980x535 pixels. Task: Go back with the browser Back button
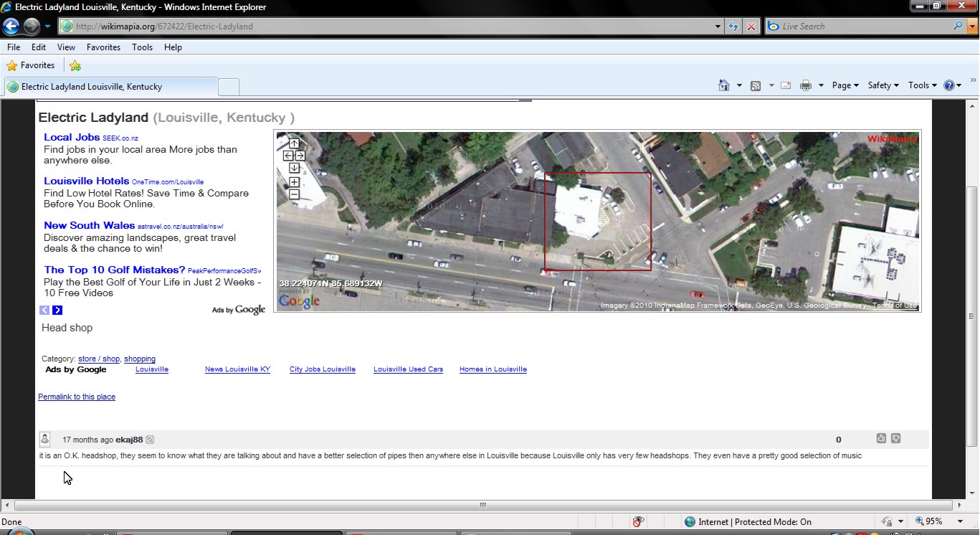click(11, 27)
